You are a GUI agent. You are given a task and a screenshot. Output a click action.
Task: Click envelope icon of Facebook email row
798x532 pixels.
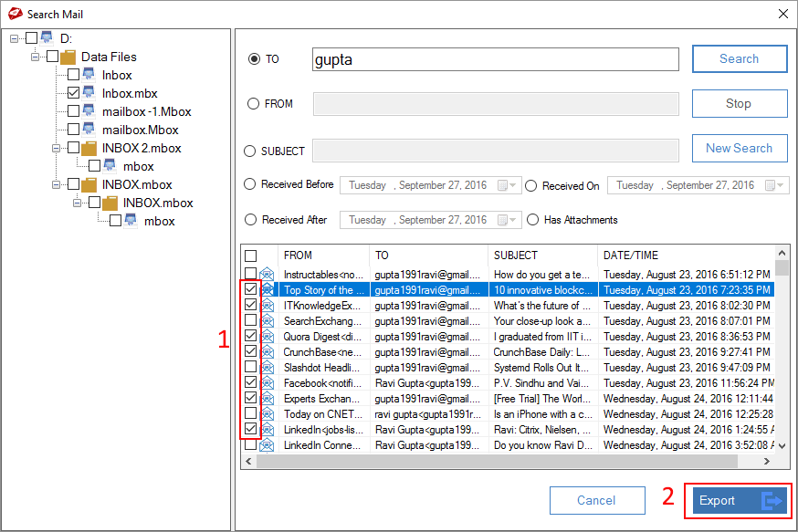pyautogui.click(x=268, y=383)
